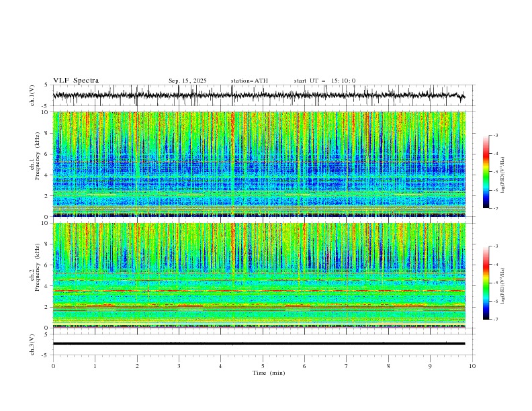Click the "station=ATH" header label
The image size is (532, 411).
coord(249,81)
